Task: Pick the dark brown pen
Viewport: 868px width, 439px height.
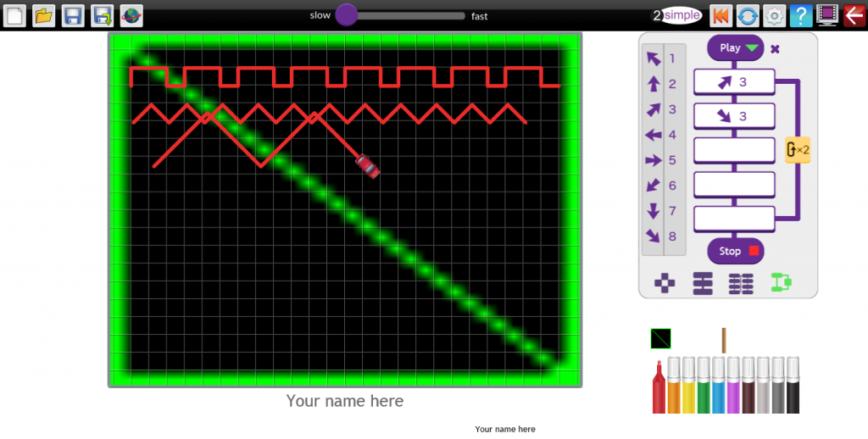Action: [748, 386]
